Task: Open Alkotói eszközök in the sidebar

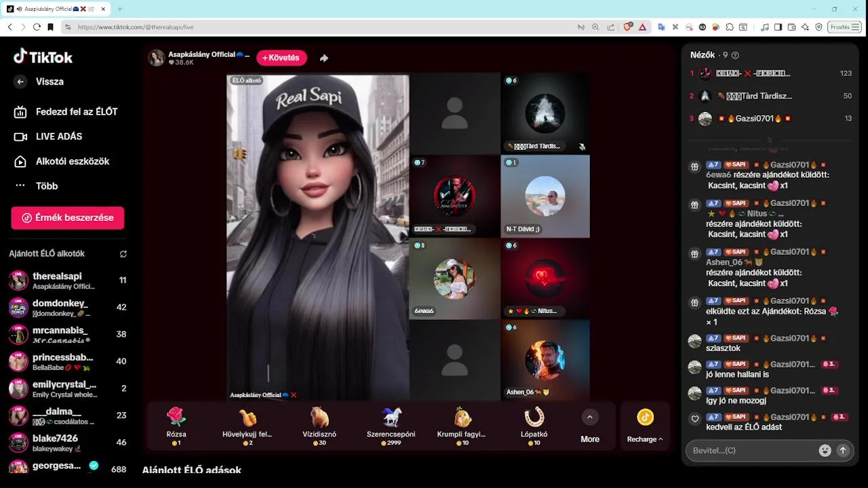Action: pyautogui.click(x=62, y=161)
